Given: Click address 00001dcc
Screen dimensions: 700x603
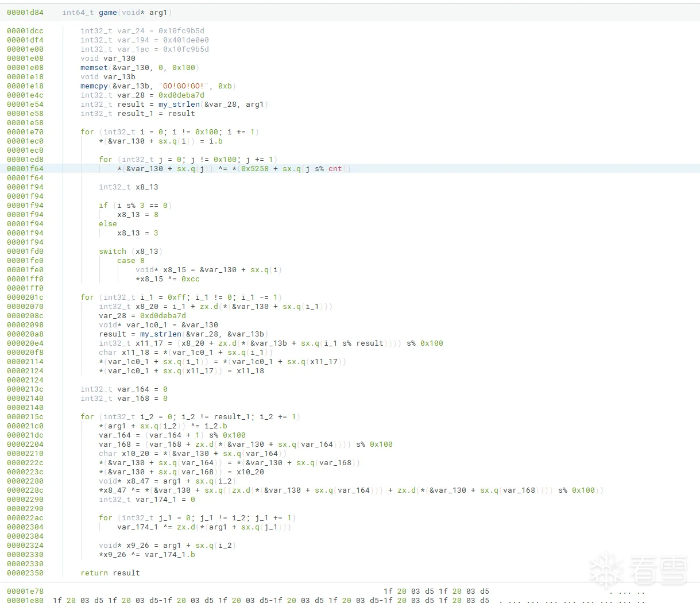Looking at the screenshot, I should [25, 31].
